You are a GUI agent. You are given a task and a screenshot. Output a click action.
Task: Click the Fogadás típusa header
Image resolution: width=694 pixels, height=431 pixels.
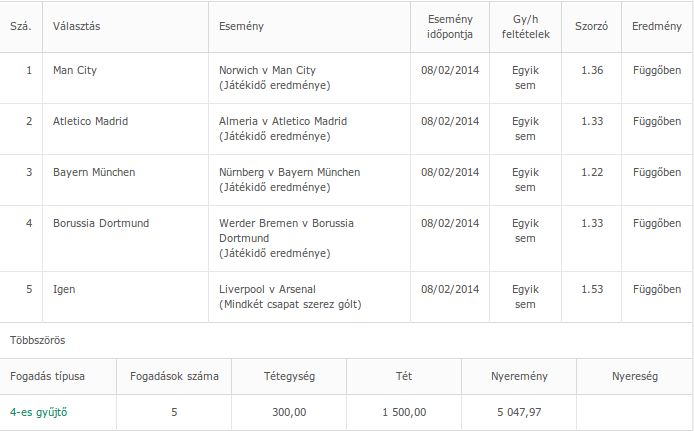pos(47,376)
